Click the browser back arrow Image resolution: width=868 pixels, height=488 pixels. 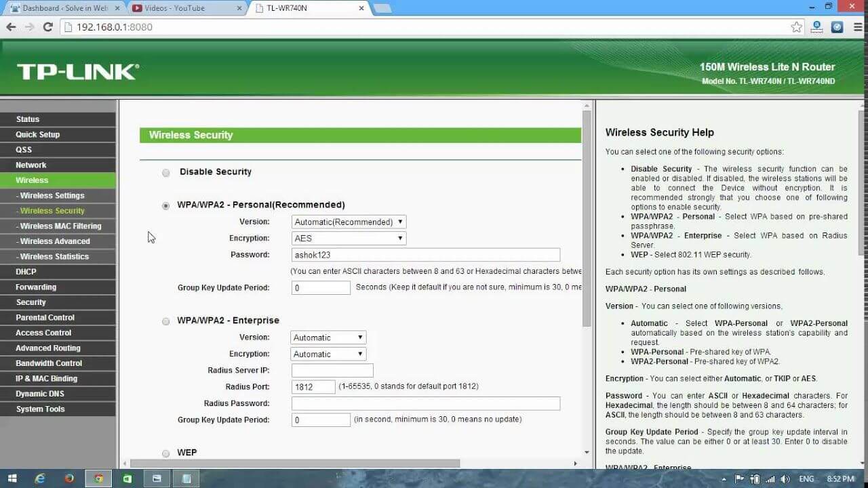click(11, 26)
